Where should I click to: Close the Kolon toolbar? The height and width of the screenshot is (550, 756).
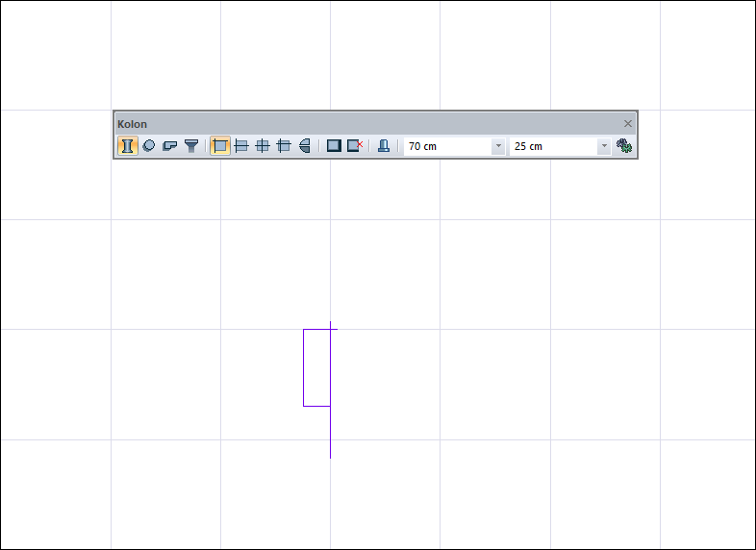point(628,124)
